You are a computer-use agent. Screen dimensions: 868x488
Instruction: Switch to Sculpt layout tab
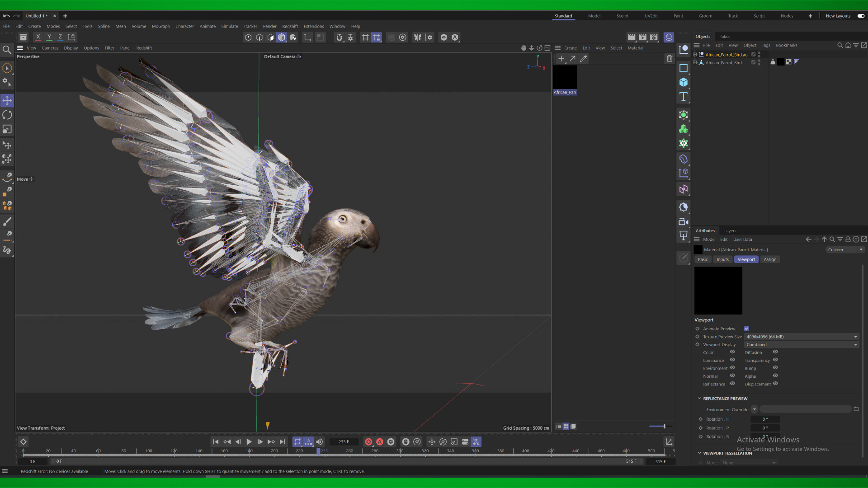click(x=622, y=16)
